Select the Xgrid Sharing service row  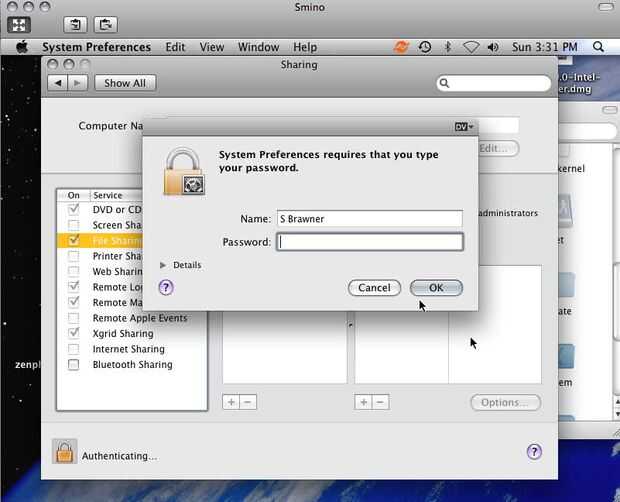click(132, 333)
